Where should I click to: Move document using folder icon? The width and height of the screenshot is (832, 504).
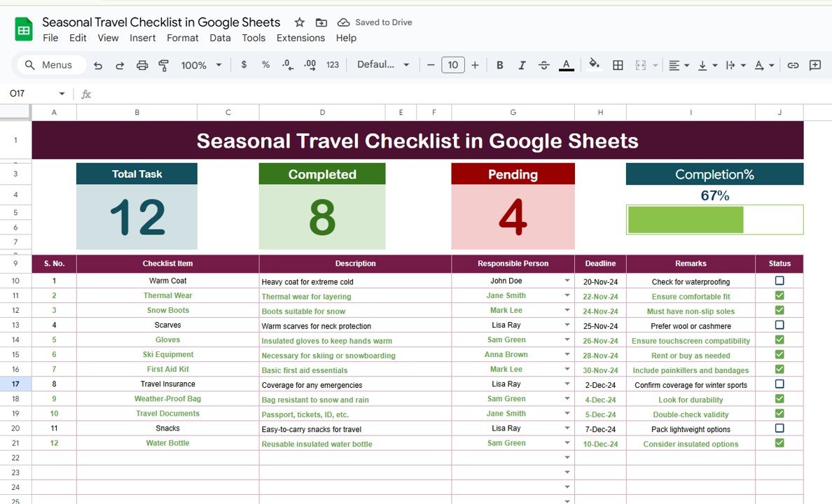pyautogui.click(x=321, y=22)
